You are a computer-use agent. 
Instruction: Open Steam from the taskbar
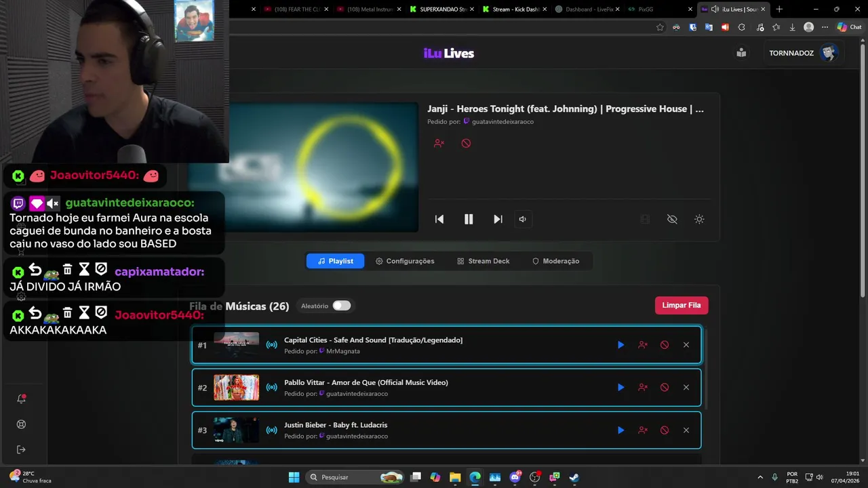(574, 477)
